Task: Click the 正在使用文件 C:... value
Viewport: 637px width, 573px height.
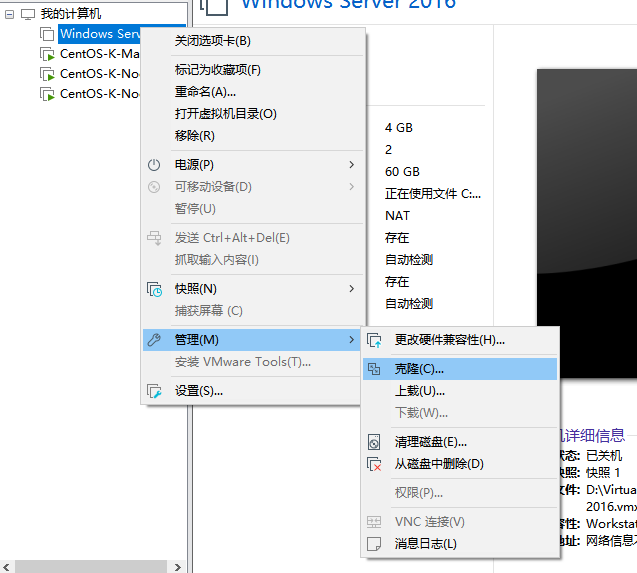Action: [433, 194]
